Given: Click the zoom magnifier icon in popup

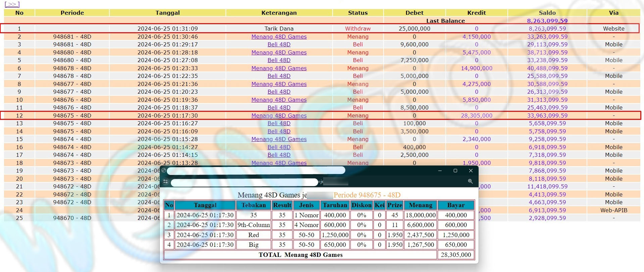Looking at the screenshot, I should (470, 181).
